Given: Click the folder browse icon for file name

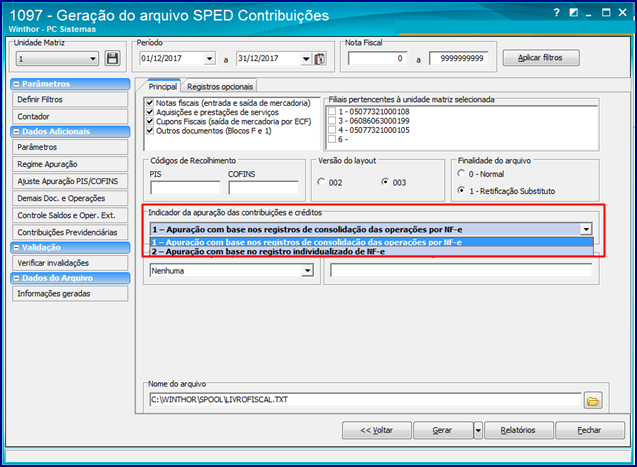Looking at the screenshot, I should [x=593, y=401].
